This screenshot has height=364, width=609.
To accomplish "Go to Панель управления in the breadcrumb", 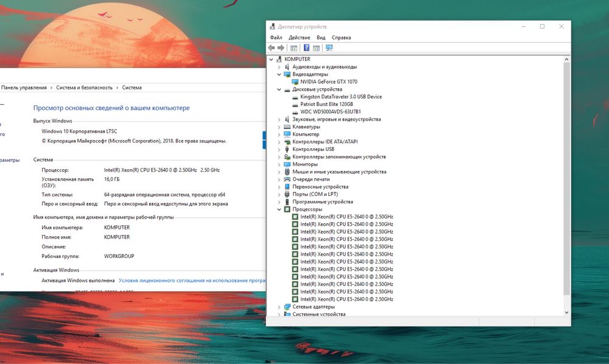I will (24, 88).
